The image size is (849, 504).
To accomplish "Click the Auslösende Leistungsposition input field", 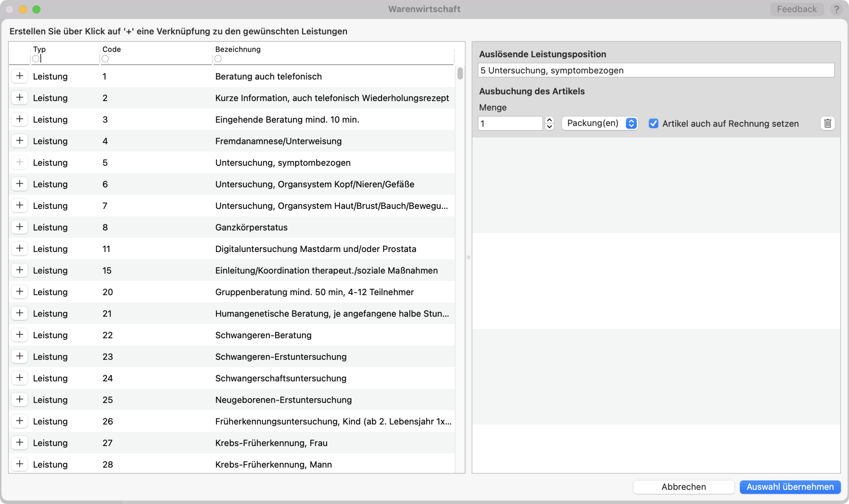I will [656, 70].
